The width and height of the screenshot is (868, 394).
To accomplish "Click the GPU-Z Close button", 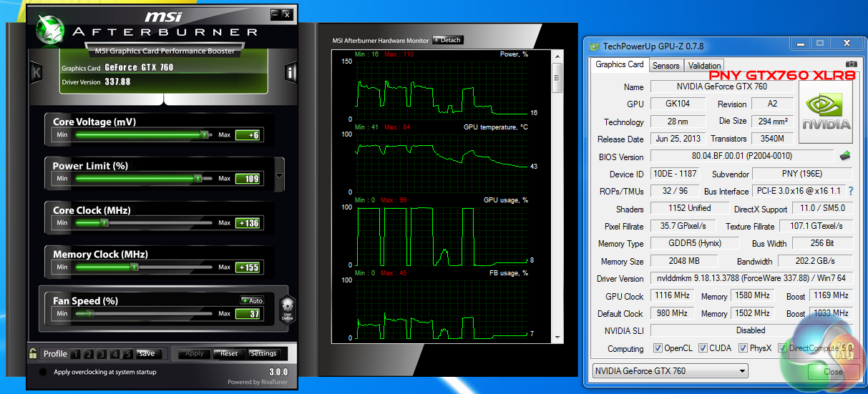I will pyautogui.click(x=832, y=372).
